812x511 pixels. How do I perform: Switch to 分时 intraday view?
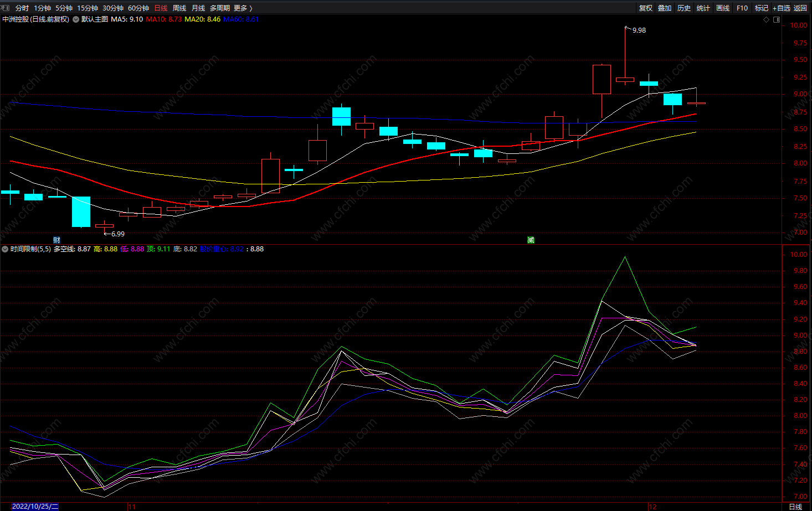click(x=22, y=8)
